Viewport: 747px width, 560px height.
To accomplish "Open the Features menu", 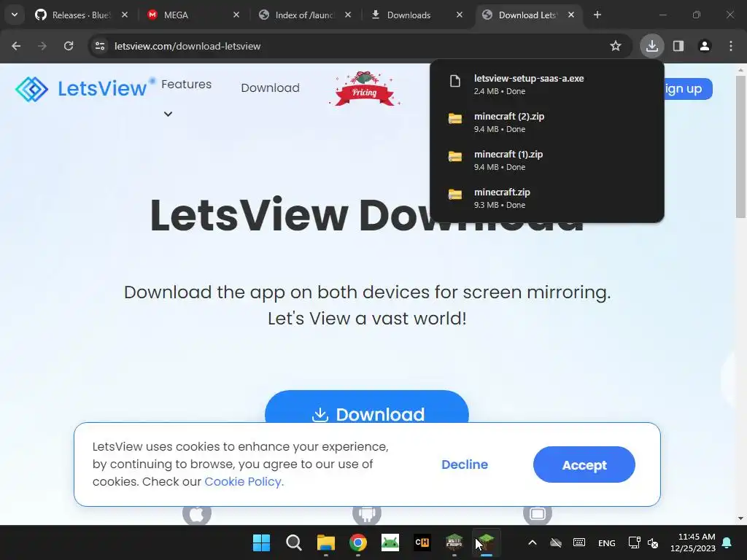I will (186, 85).
